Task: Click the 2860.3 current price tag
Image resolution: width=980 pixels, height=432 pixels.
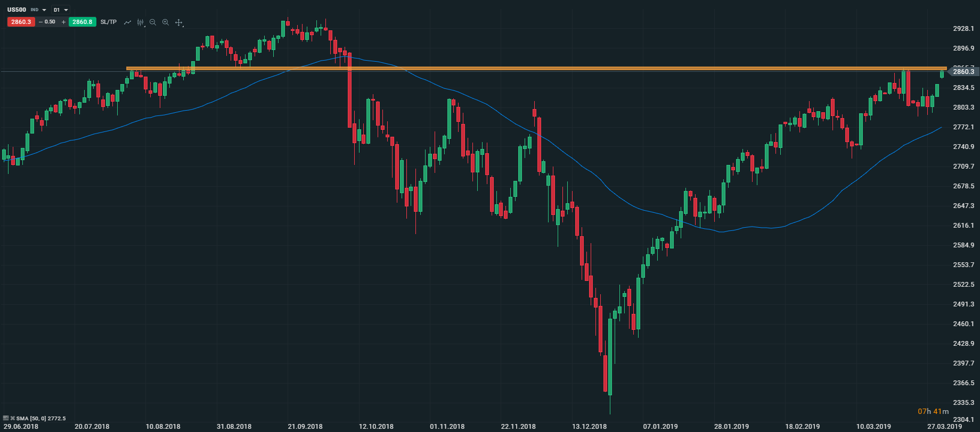Action: (x=963, y=72)
